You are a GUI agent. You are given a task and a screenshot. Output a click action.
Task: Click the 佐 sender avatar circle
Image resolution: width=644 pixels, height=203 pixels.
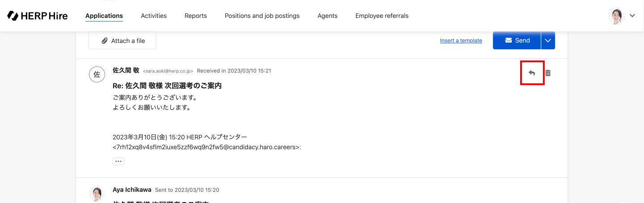[x=97, y=74]
